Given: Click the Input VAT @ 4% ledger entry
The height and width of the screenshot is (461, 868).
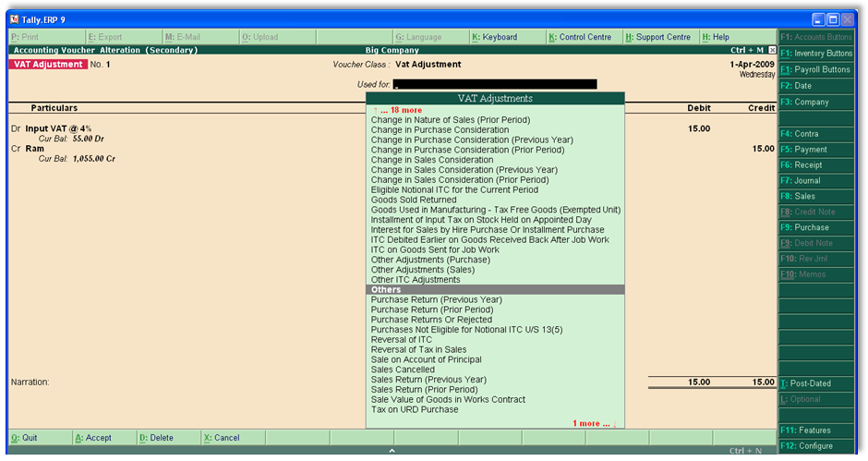Looking at the screenshot, I should 58,128.
